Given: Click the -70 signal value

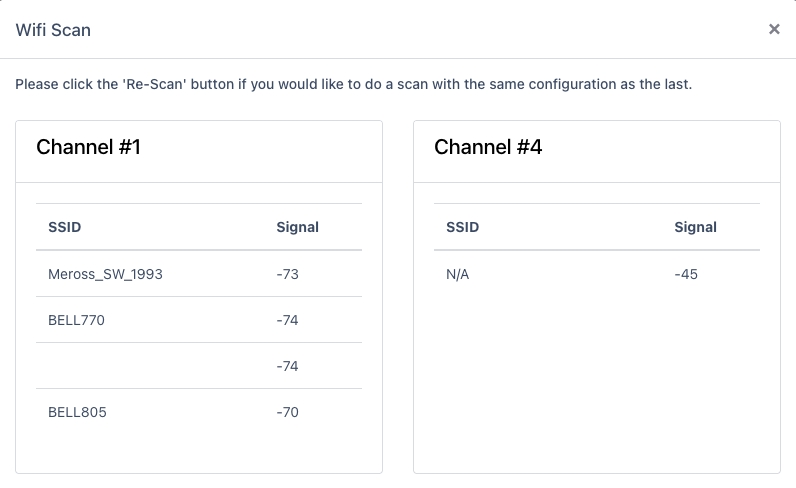Looking at the screenshot, I should (287, 412).
